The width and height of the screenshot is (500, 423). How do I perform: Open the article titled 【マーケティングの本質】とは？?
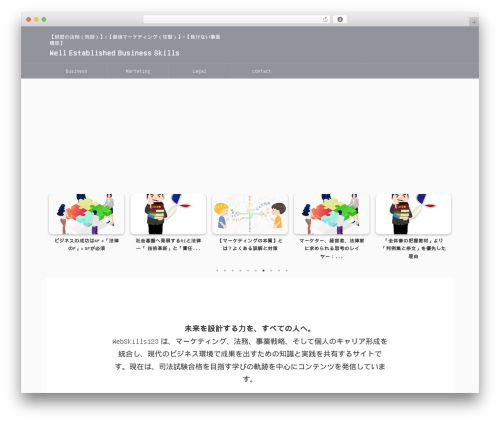click(x=250, y=244)
